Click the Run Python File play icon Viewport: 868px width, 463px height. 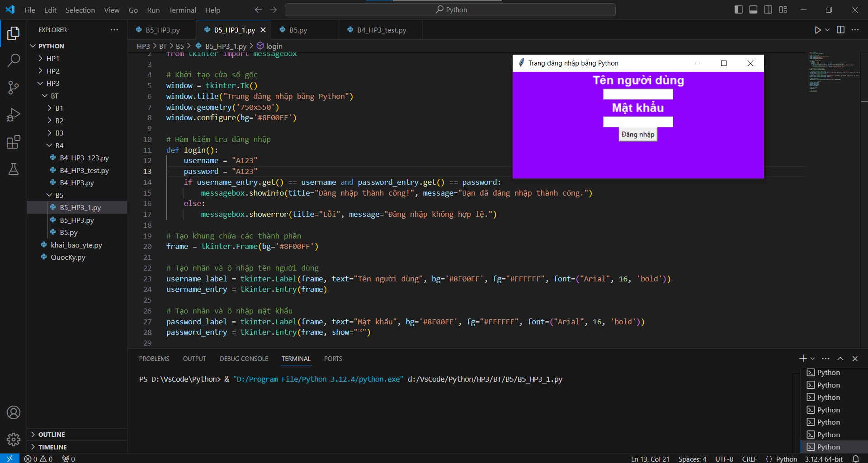click(x=817, y=30)
